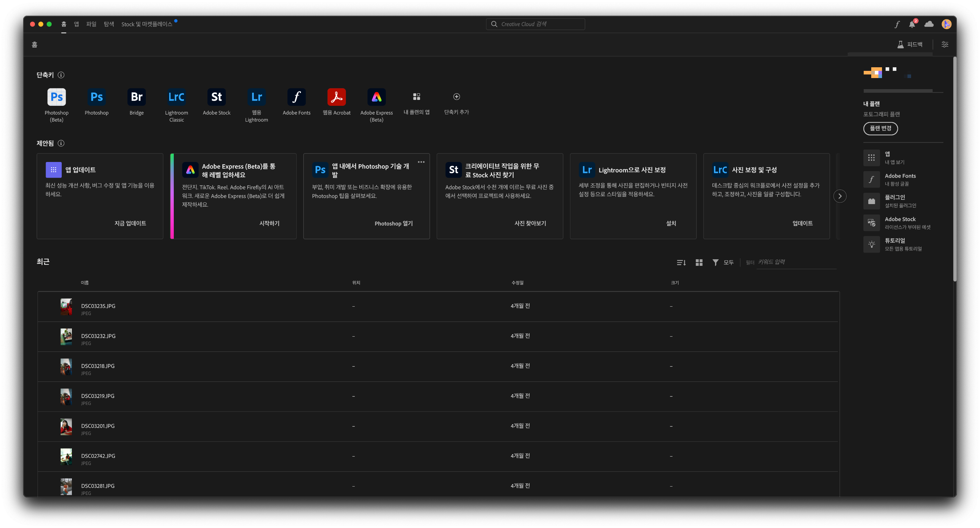980x528 pixels.
Task: Open the preferences sliders icon beside 피드백
Action: pos(945,44)
